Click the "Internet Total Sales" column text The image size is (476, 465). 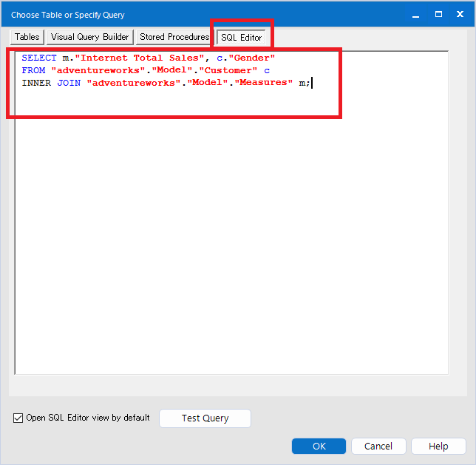(x=140, y=58)
